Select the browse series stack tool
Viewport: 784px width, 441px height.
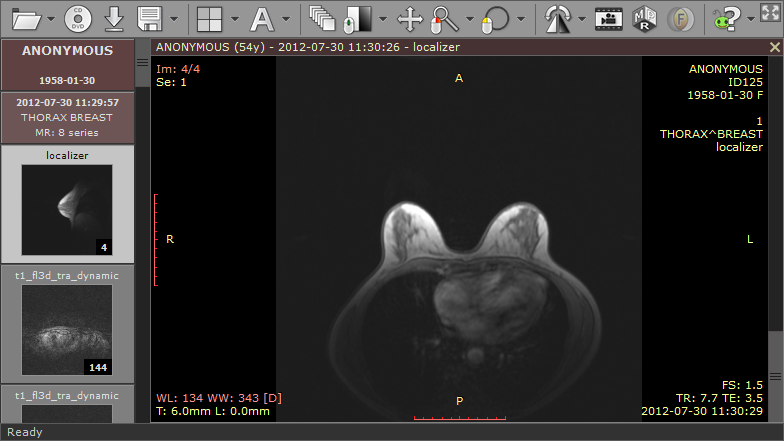point(322,18)
